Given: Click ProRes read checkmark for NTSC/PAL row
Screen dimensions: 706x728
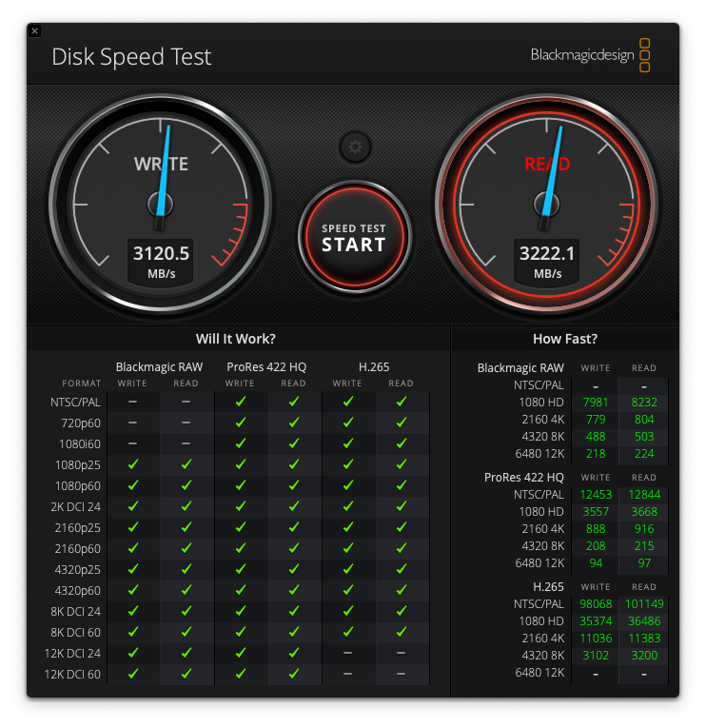Looking at the screenshot, I should tap(294, 402).
